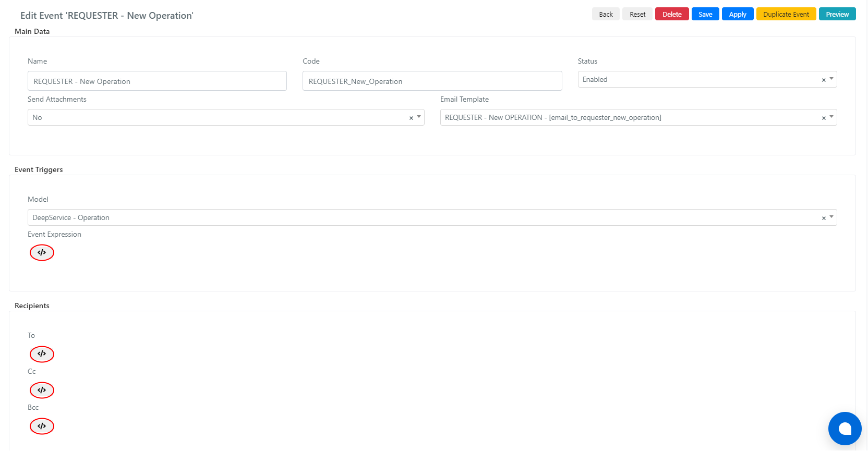Click the 'Send Attachments' label
Image resolution: width=868 pixels, height=451 pixels.
[x=57, y=99]
